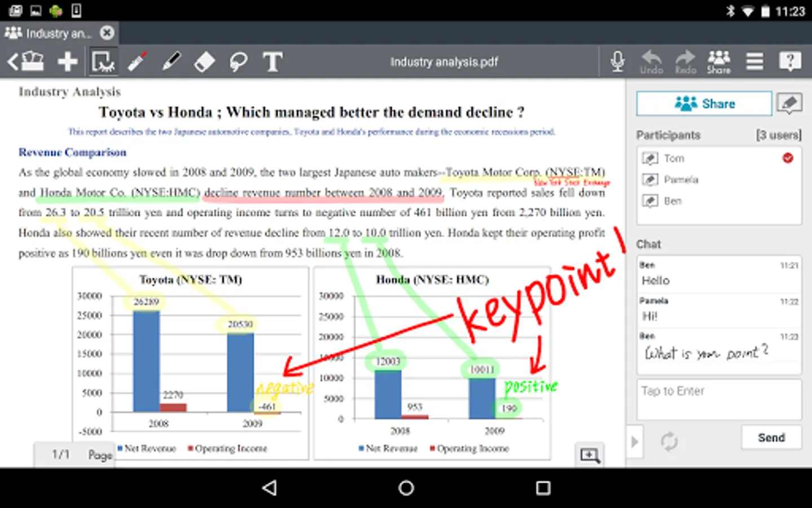Screen dimensions: 812x508
Task: Open the 1/1 Page indicator
Action: pos(74,454)
